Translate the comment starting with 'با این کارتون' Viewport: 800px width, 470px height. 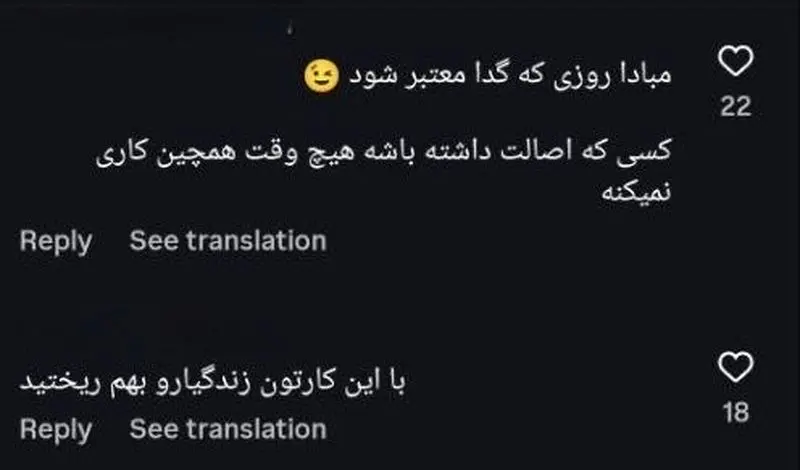(228, 429)
